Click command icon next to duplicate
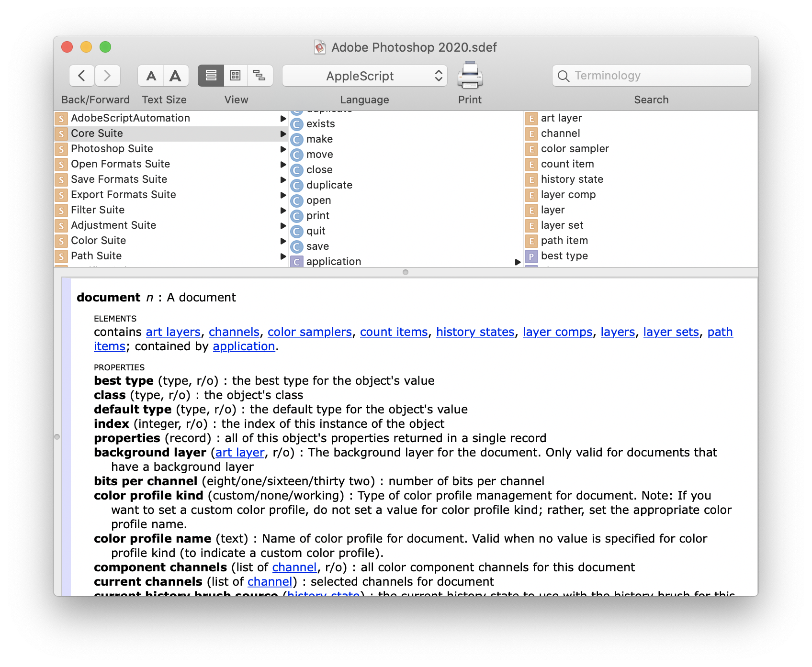Screen dimensions: 812x667 point(297,186)
